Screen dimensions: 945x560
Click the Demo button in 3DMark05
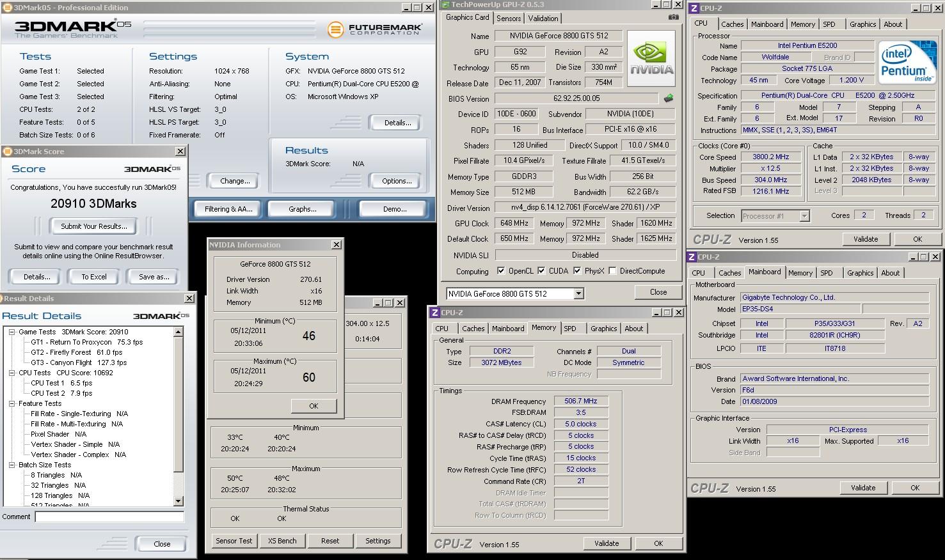(395, 209)
